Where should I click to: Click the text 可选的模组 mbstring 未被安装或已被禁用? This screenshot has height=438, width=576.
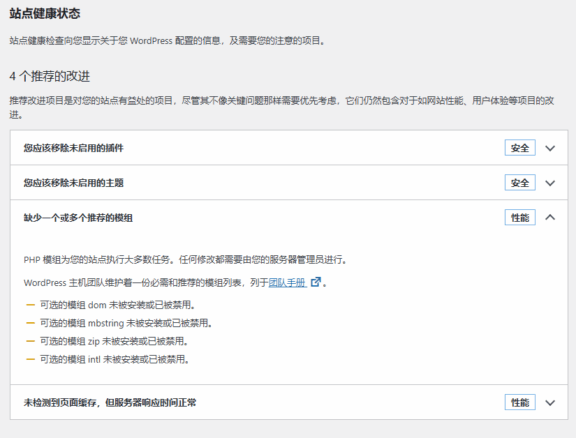tap(126, 323)
